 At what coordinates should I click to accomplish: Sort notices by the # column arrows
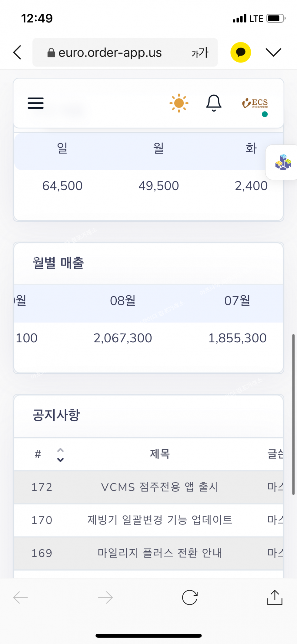tap(60, 455)
